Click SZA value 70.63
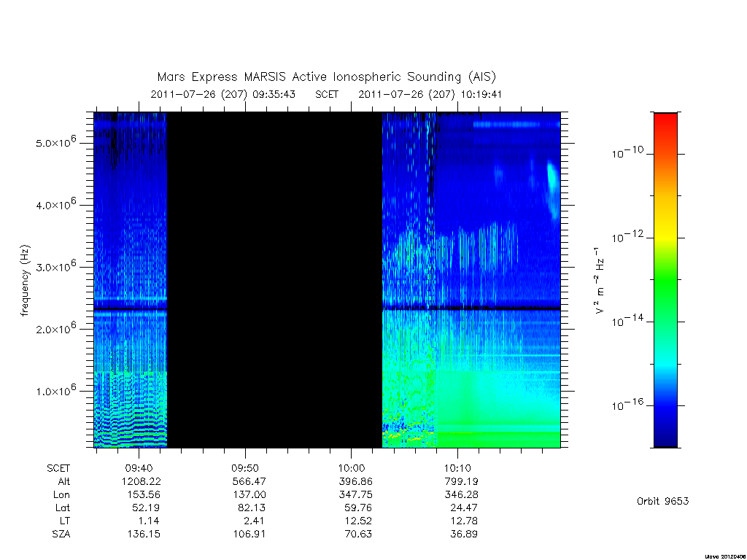 pos(357,534)
